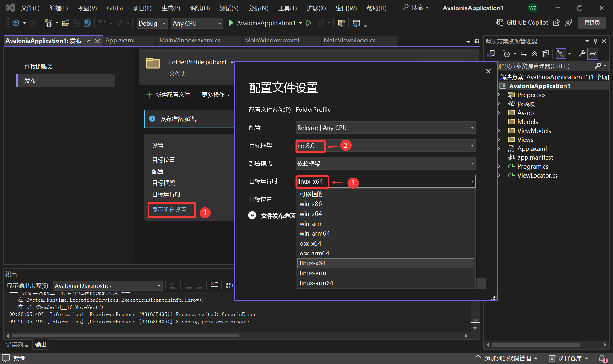Expand the file publish options section
The image size is (613, 364).
[252, 216]
